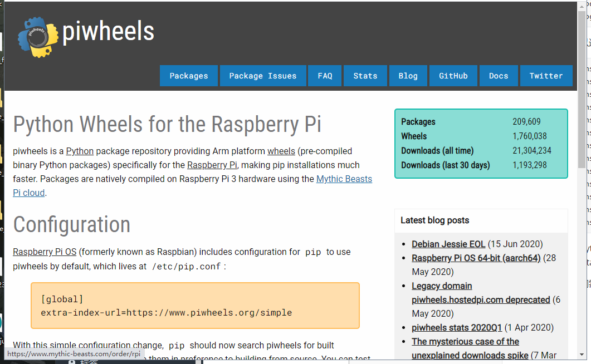Viewport: 591px width, 364px height.
Task: Open Raspberry Pi OS 64-bit (aarch64) post
Action: pos(476,258)
